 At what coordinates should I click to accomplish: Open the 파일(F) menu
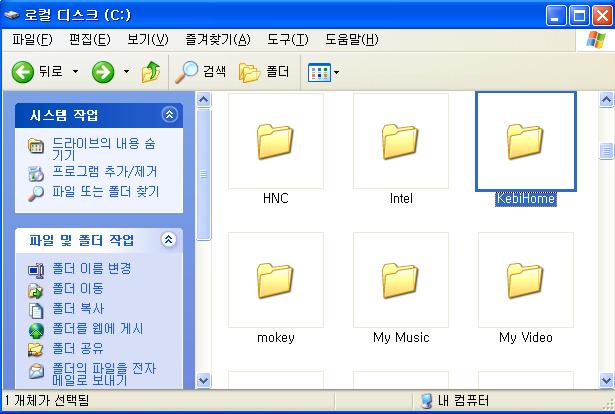pyautogui.click(x=32, y=39)
